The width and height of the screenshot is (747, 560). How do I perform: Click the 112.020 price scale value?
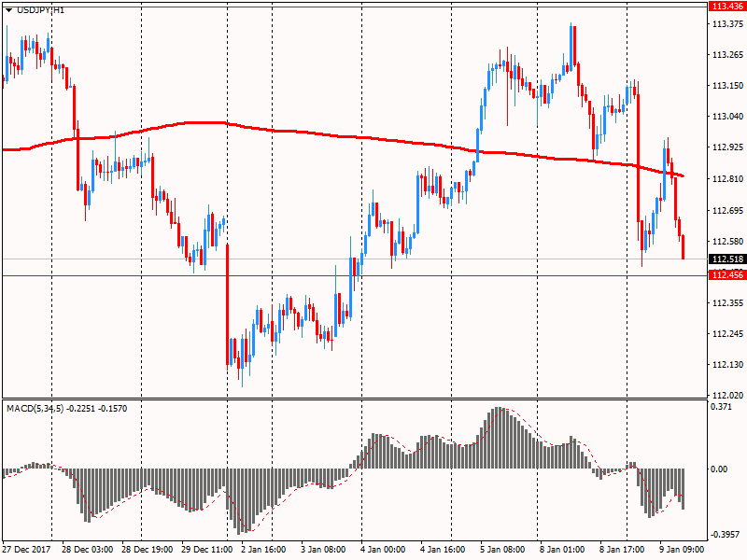click(727, 395)
